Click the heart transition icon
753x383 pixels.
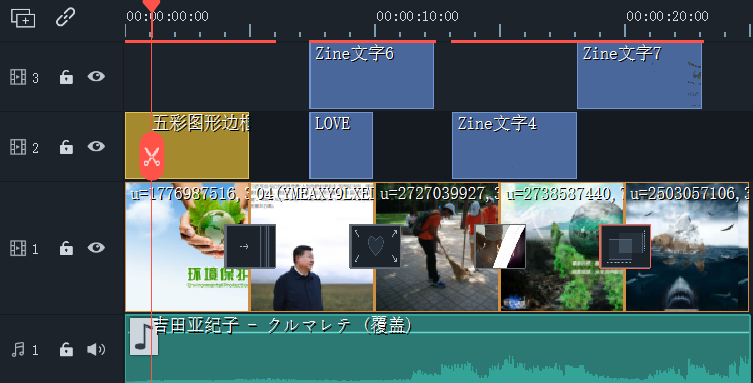point(375,246)
